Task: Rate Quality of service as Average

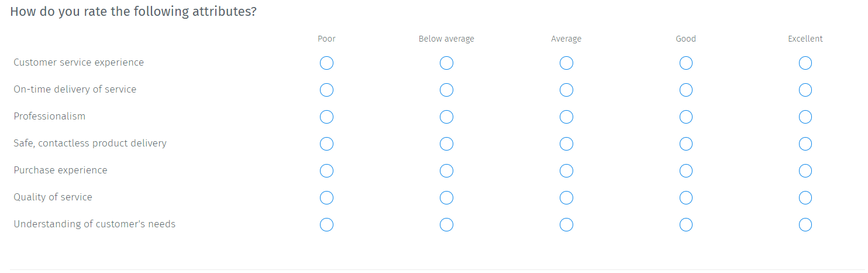Action: click(x=566, y=197)
